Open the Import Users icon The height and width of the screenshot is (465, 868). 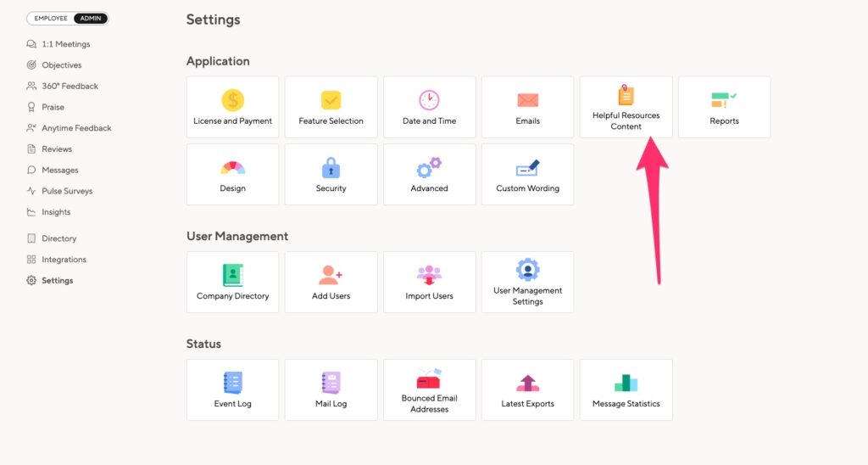click(x=429, y=275)
